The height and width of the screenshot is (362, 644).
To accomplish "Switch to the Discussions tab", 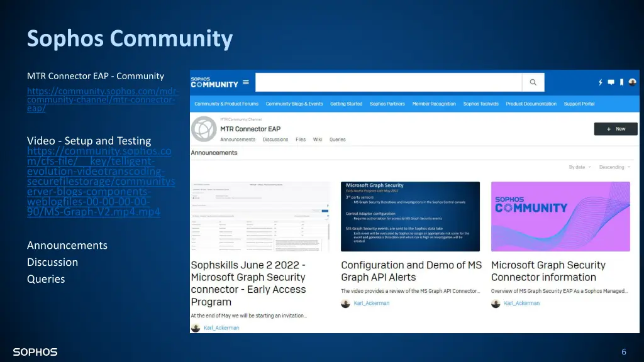I will pyautogui.click(x=275, y=140).
